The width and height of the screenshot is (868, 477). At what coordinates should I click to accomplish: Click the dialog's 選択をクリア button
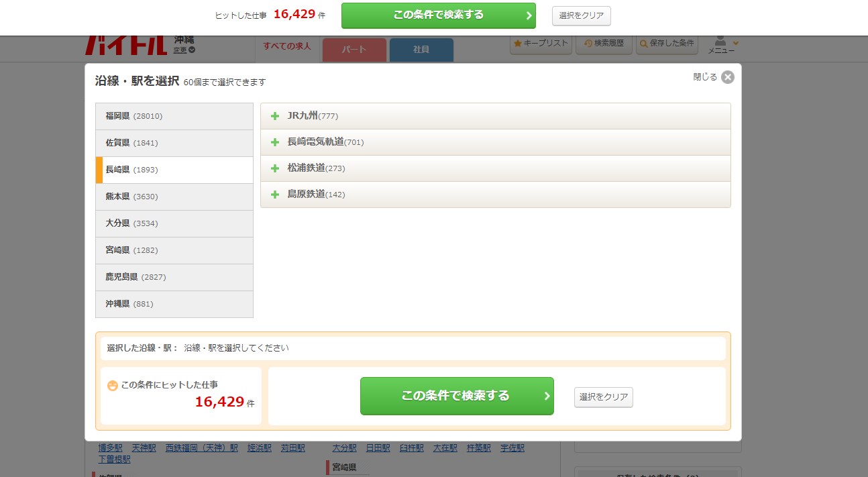(604, 397)
